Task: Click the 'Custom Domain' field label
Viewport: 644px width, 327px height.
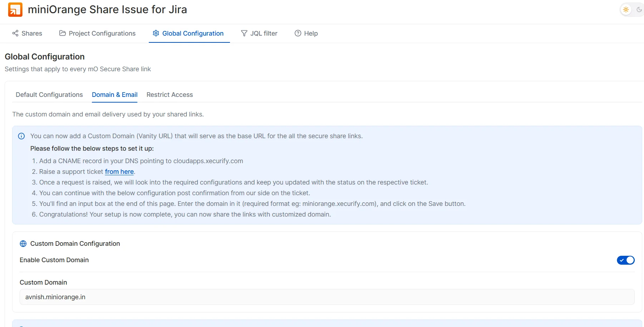Action: [43, 282]
